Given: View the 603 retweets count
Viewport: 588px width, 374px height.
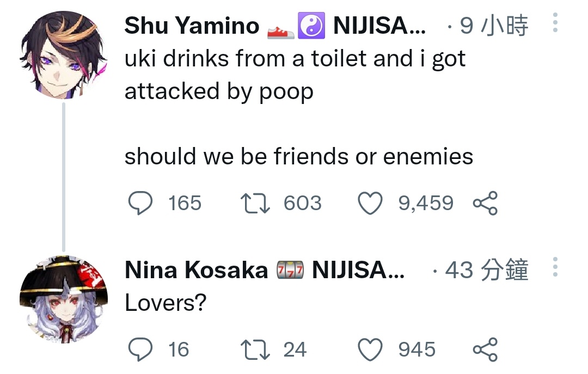Looking at the screenshot, I should pyautogui.click(x=302, y=203).
